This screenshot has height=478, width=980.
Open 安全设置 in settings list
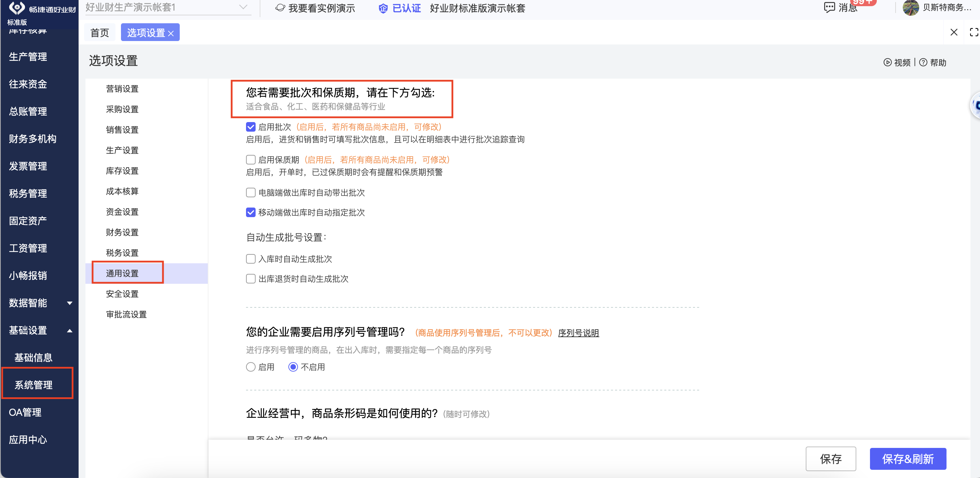click(122, 294)
